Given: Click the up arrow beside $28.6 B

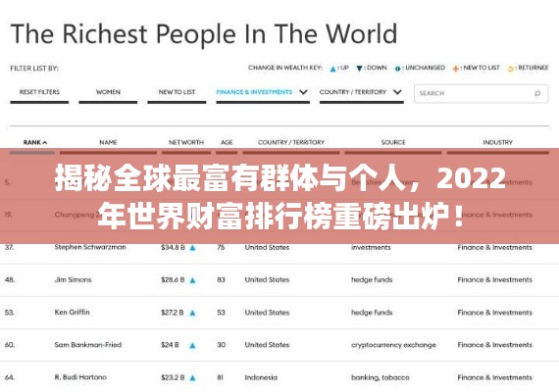Looking at the screenshot, I should [x=192, y=280].
